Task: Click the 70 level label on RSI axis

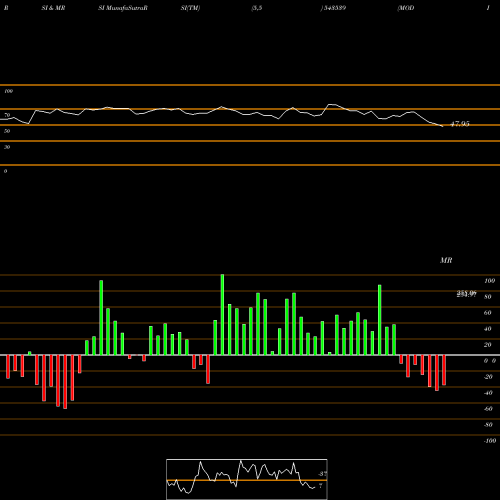Action: click(x=7, y=115)
